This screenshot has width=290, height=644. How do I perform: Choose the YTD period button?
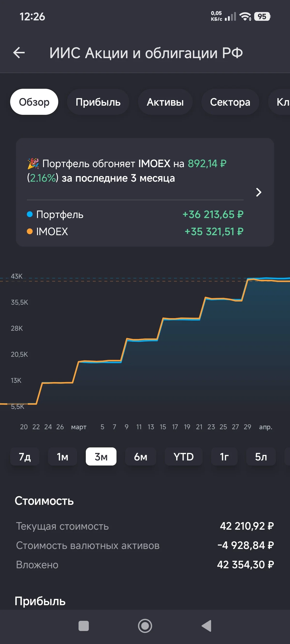point(184,457)
